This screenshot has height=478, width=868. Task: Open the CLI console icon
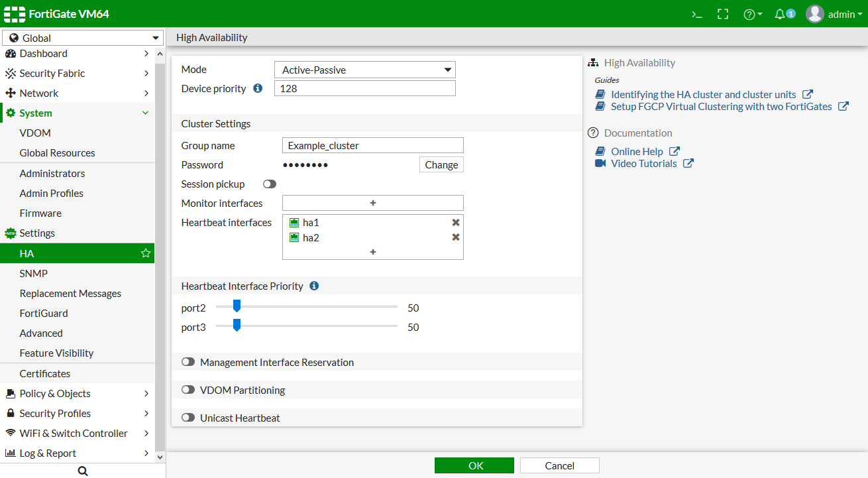coord(696,14)
